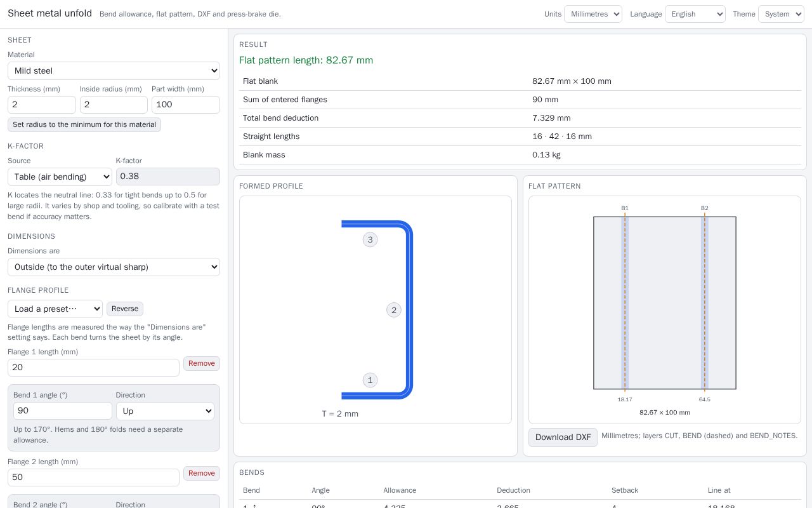
Task: Click the Sheet metal unfold title
Action: 49,13
